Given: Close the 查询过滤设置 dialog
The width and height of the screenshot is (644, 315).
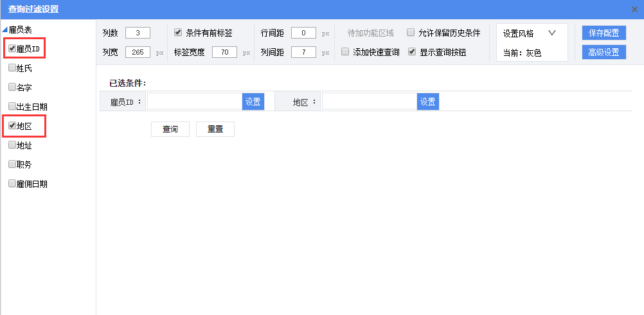Looking at the screenshot, I should (634, 9).
